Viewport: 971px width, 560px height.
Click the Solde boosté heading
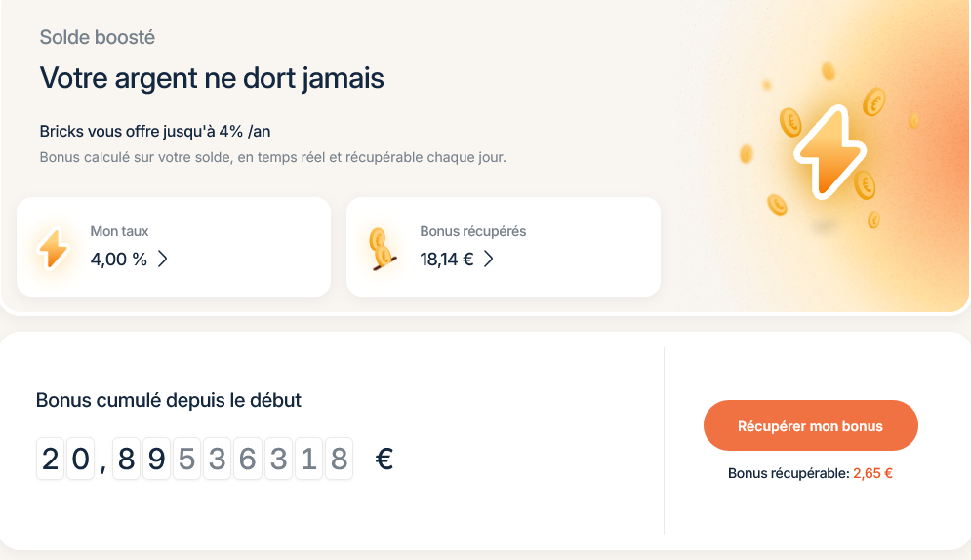[98, 38]
